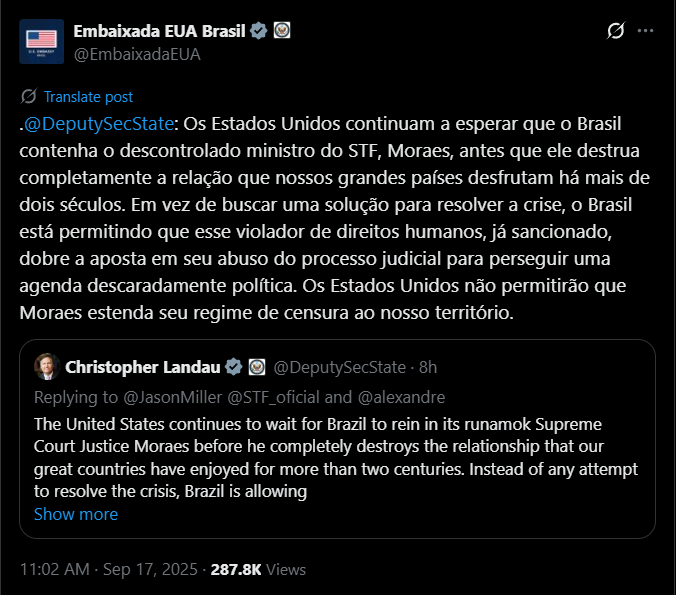Click the Embaixada EUA Brasil profile avatar

[42, 42]
